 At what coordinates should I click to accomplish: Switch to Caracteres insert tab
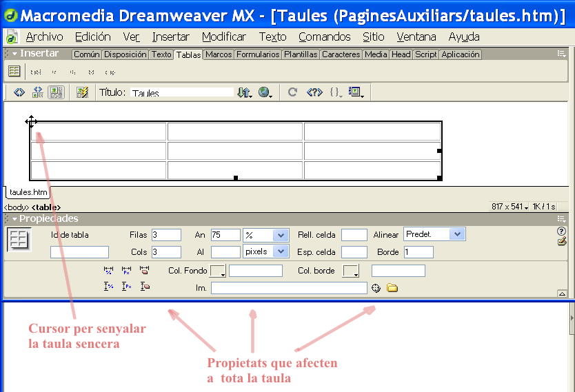(341, 54)
